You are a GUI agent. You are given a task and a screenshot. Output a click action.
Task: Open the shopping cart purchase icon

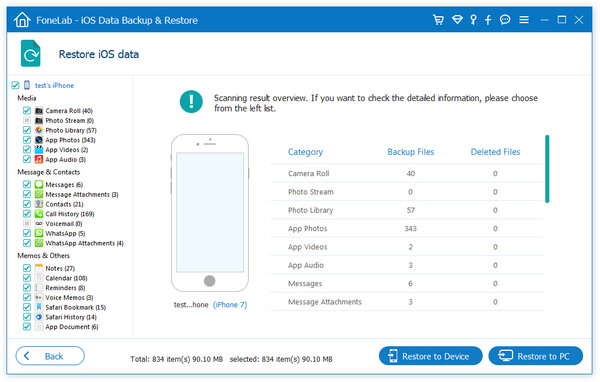(x=439, y=20)
